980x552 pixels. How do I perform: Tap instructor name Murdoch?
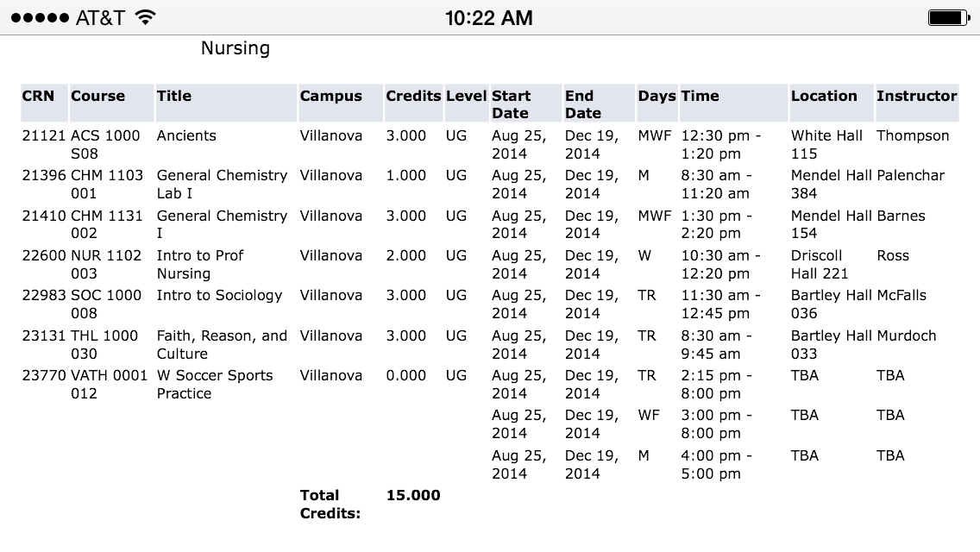[x=906, y=336]
